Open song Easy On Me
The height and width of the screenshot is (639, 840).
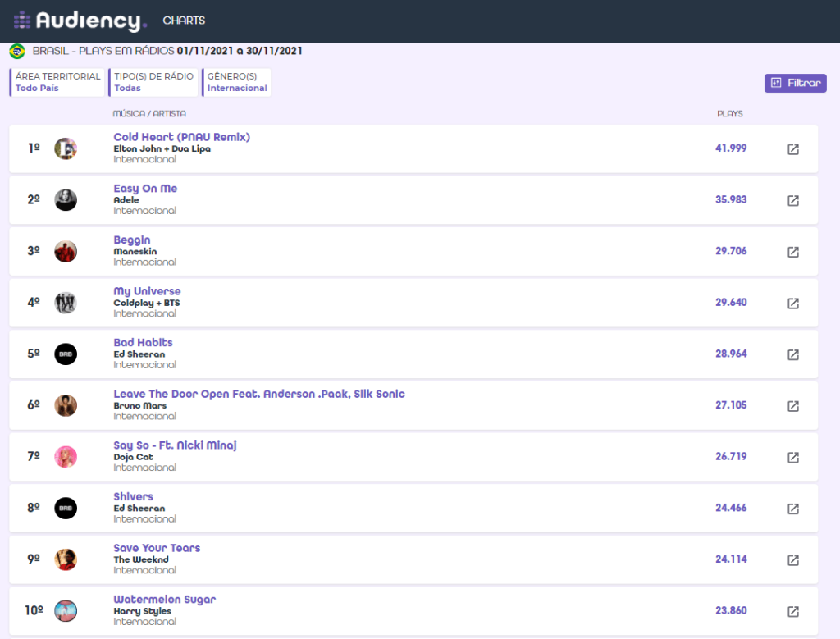click(x=145, y=189)
